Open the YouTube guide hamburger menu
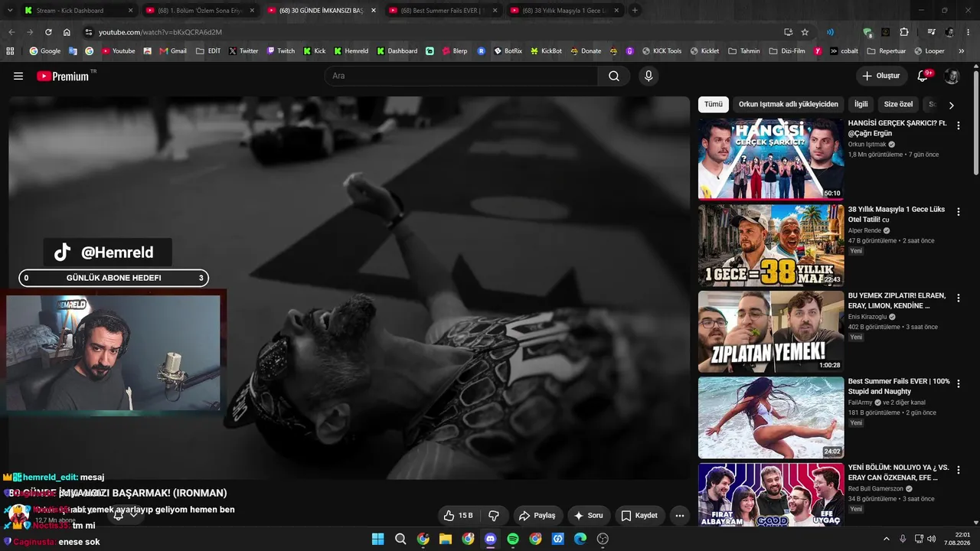Viewport: 980px width, 551px height. [x=18, y=76]
